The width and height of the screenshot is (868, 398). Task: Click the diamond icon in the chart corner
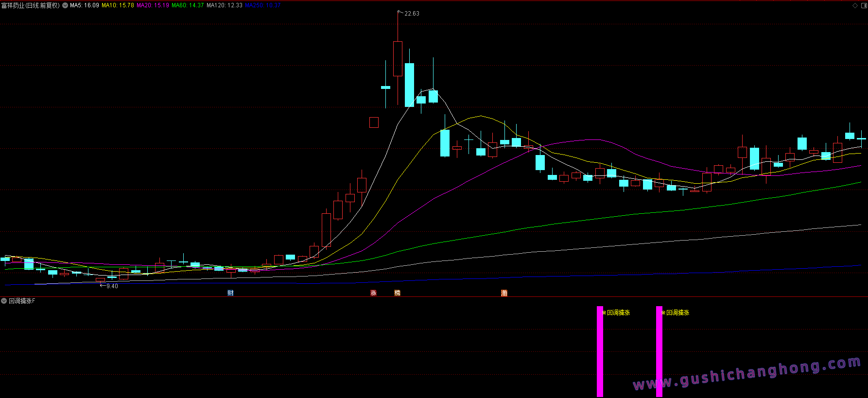pos(855,5)
